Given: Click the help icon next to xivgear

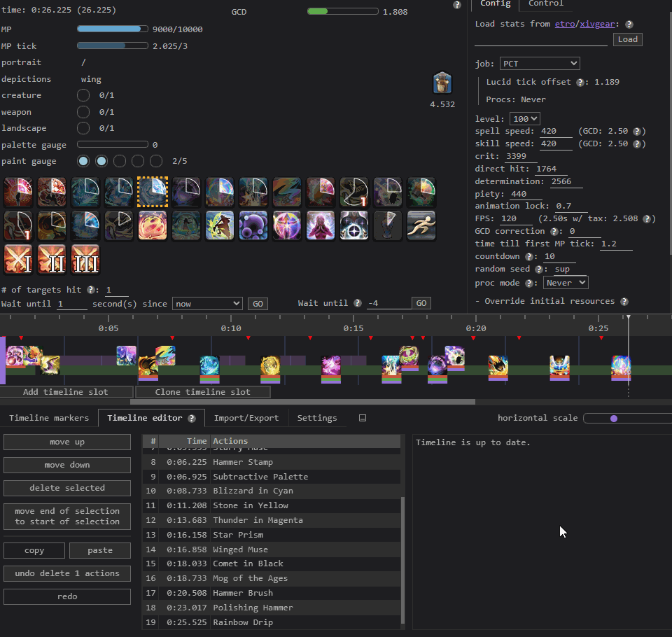Looking at the screenshot, I should pos(629,24).
